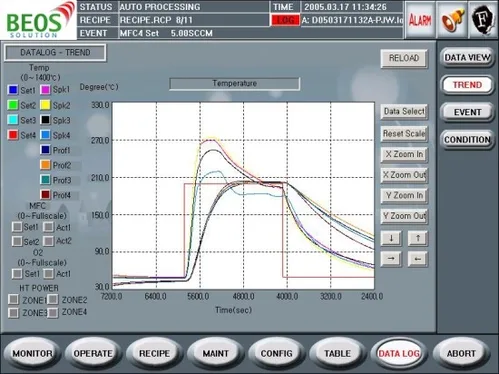499x374 pixels.
Task: Open the EVENT tab
Action: tap(467, 112)
